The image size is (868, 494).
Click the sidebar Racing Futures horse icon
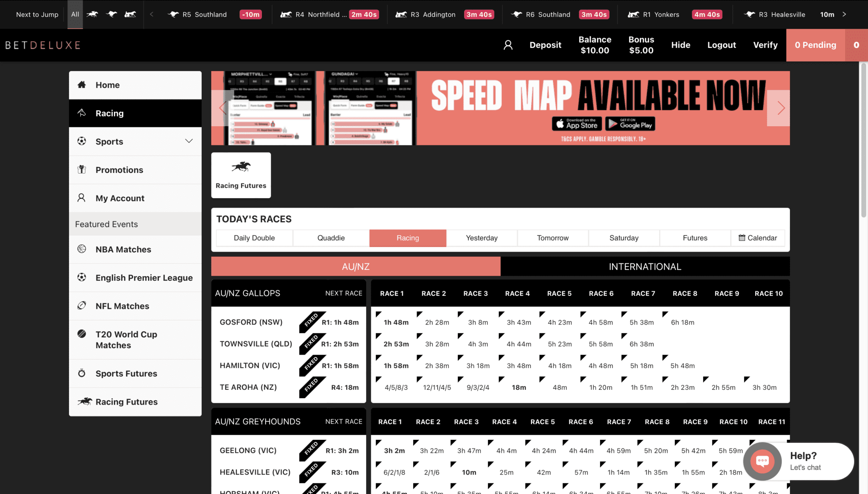(85, 401)
